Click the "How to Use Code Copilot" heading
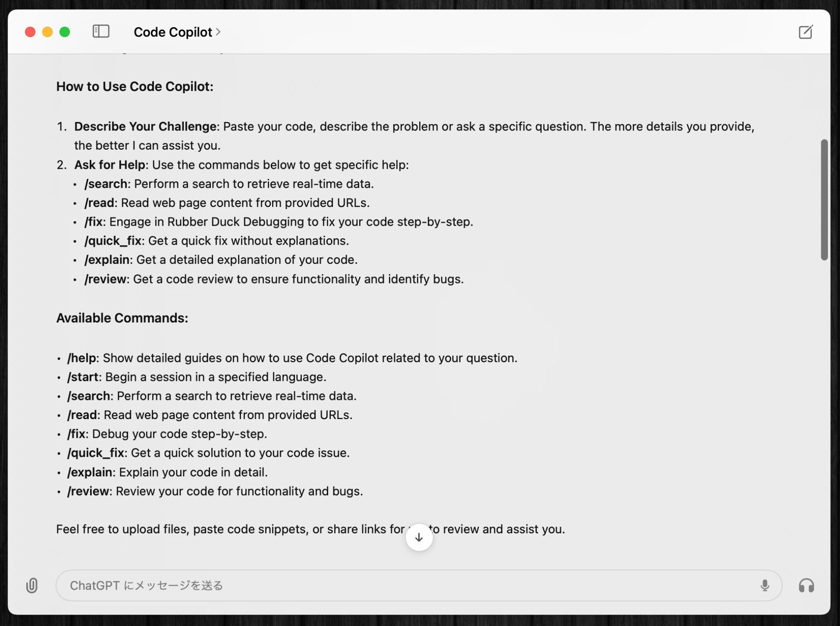The image size is (840, 626). click(135, 87)
